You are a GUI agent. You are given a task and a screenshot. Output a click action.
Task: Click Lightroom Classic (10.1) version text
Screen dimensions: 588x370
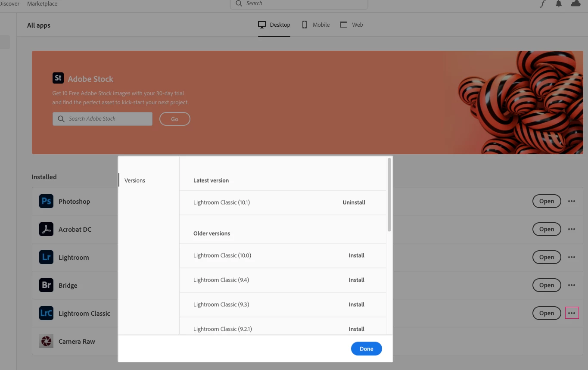[221, 202]
